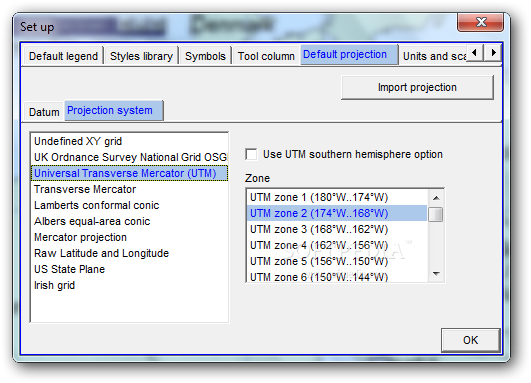Screen dimensions: 531x383
Task: Open the Symbols tab
Action: 205,56
